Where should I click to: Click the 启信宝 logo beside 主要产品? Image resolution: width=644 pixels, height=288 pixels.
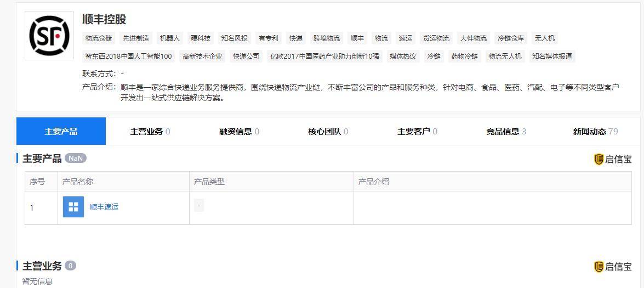click(x=613, y=159)
